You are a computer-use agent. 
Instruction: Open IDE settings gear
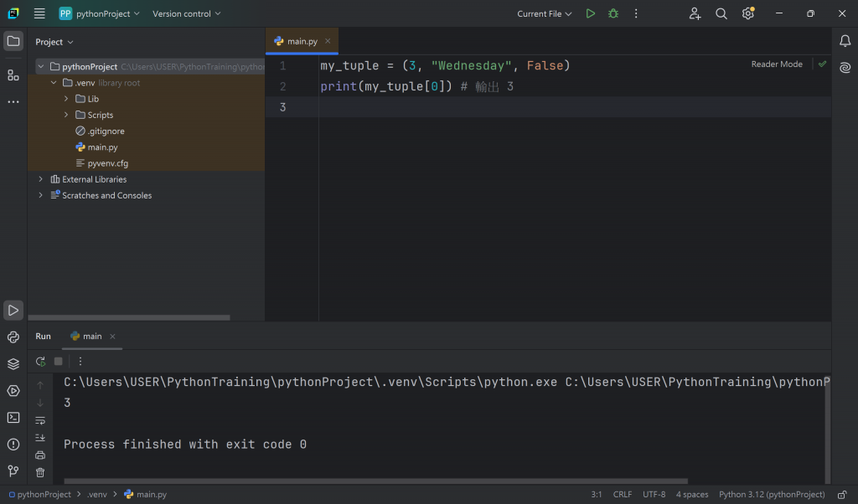coord(748,13)
